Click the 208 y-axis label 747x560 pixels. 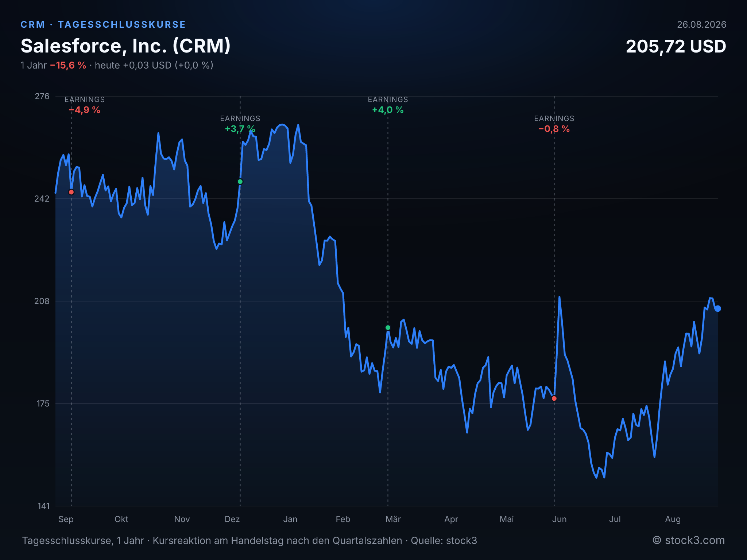[42, 301]
